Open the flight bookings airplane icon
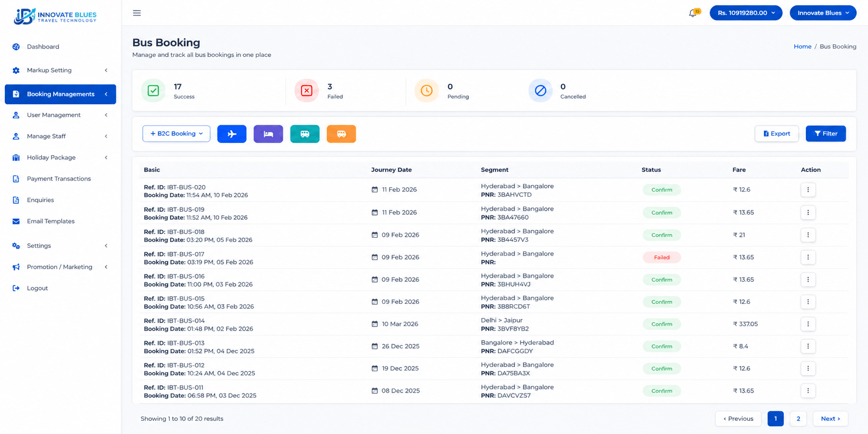This screenshot has width=868, height=434. 231,134
